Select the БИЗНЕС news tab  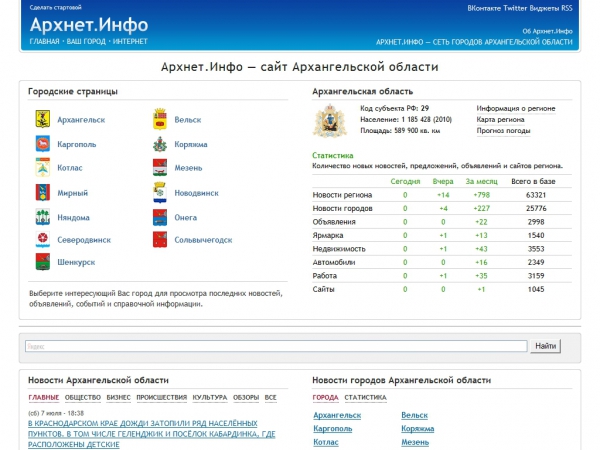[118, 397]
